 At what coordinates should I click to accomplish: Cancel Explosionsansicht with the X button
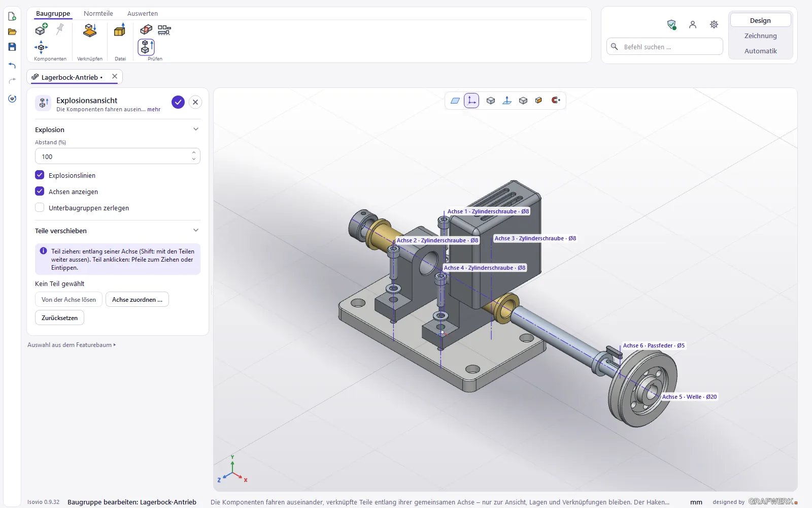click(195, 102)
